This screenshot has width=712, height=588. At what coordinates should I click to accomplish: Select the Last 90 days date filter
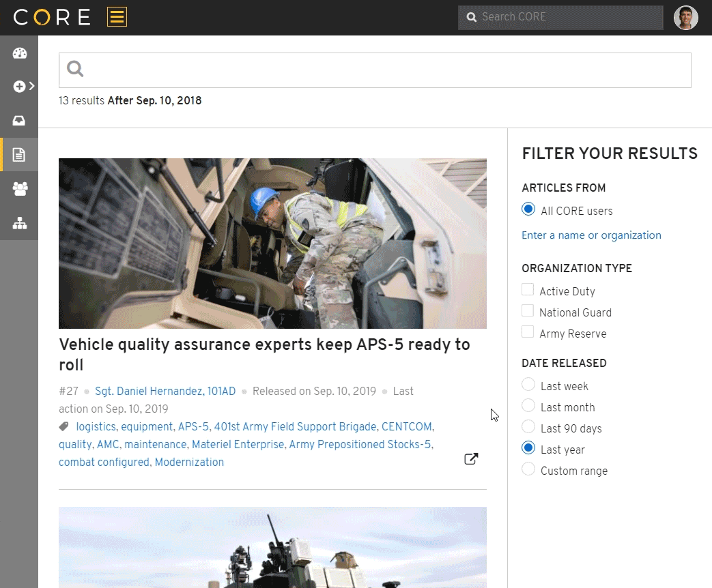[528, 426]
